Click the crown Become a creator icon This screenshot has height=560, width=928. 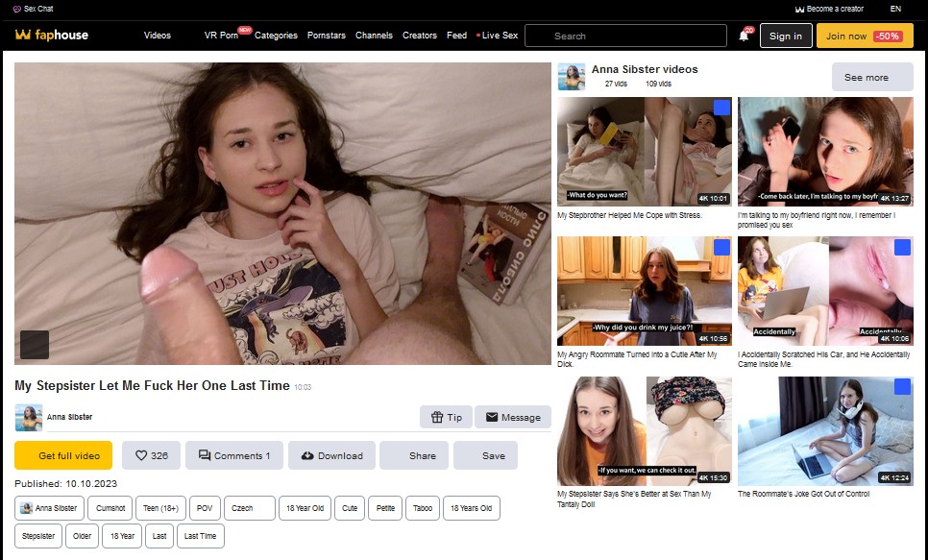(x=799, y=9)
